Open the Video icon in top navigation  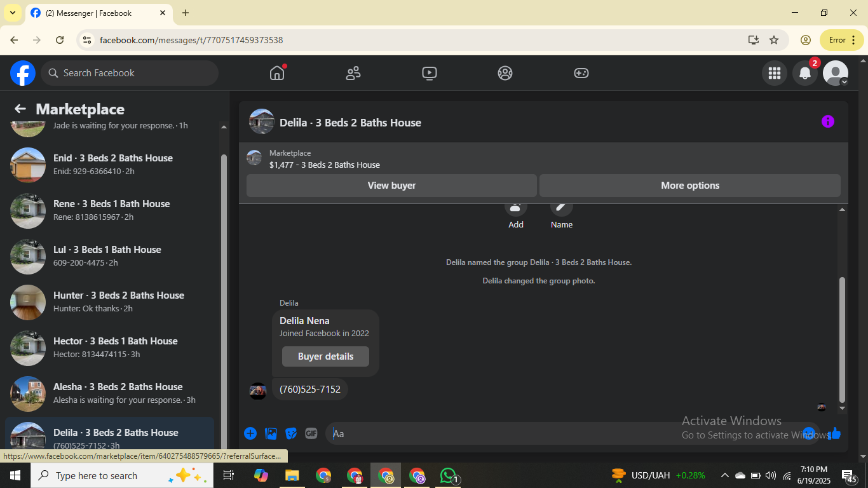(x=430, y=73)
